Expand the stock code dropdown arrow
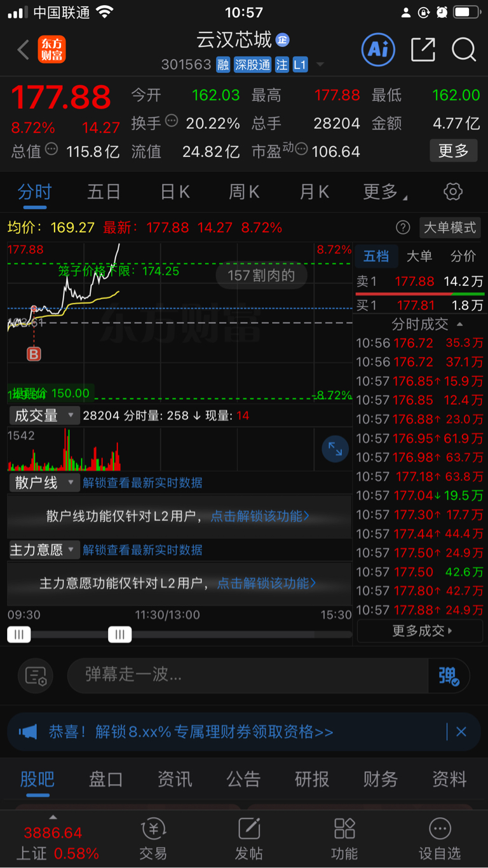Viewport: 488px width, 868px height. (320, 65)
